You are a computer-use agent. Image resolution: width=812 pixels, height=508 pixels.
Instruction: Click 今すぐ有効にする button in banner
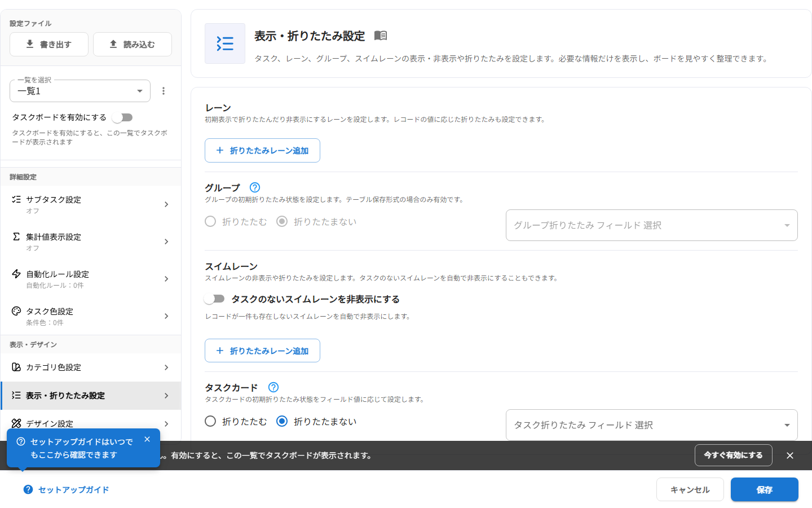pyautogui.click(x=733, y=455)
